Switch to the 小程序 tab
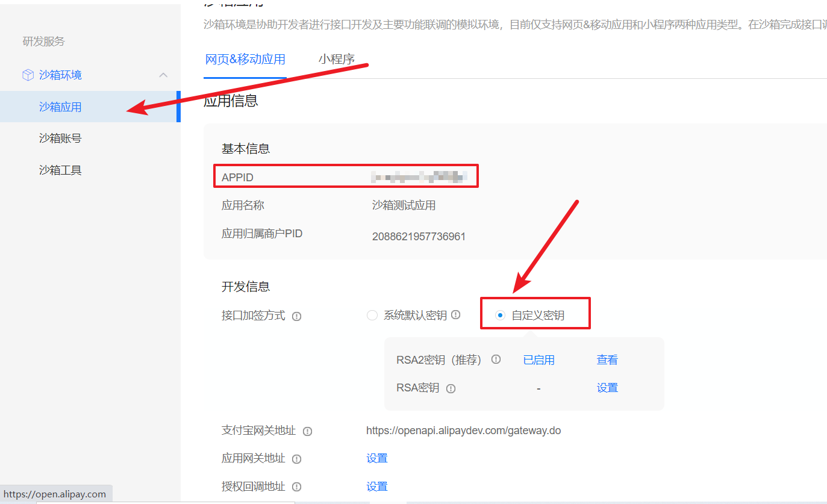827x504 pixels. (337, 60)
